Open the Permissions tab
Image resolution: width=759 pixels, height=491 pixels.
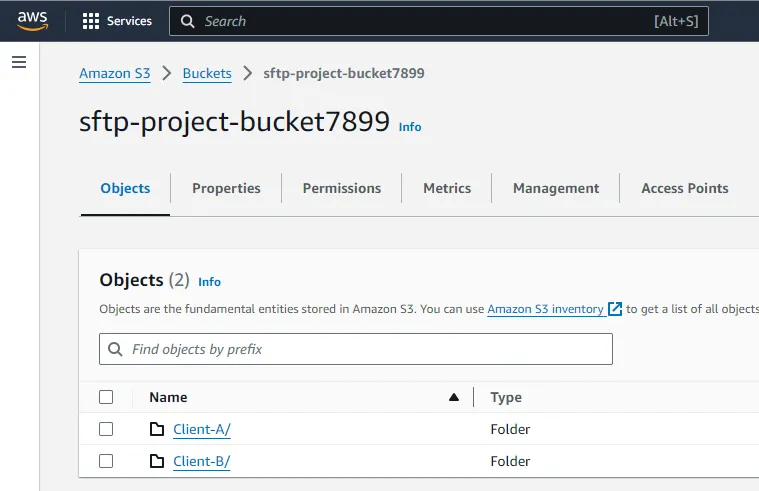click(x=342, y=188)
